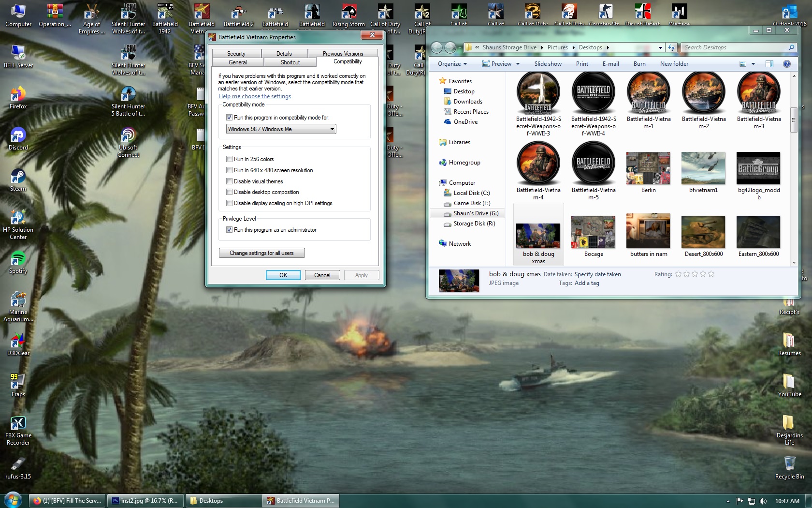This screenshot has width=812, height=508.
Task: Open Battlefield 2 desktop shortcut
Action: [238, 15]
